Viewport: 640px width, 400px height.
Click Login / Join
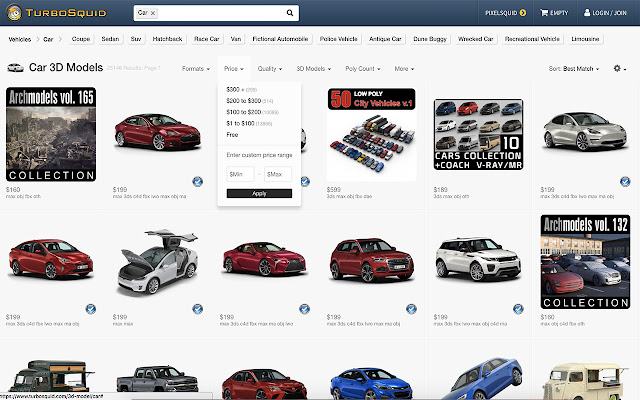[605, 13]
